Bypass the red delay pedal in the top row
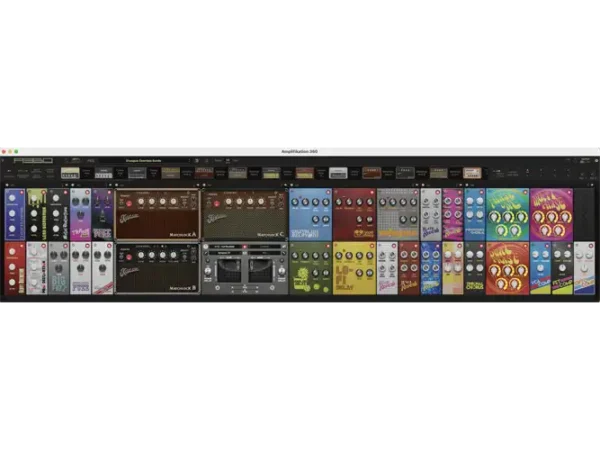The height and width of the screenshot is (450, 600). pyautogui.click(x=372, y=192)
